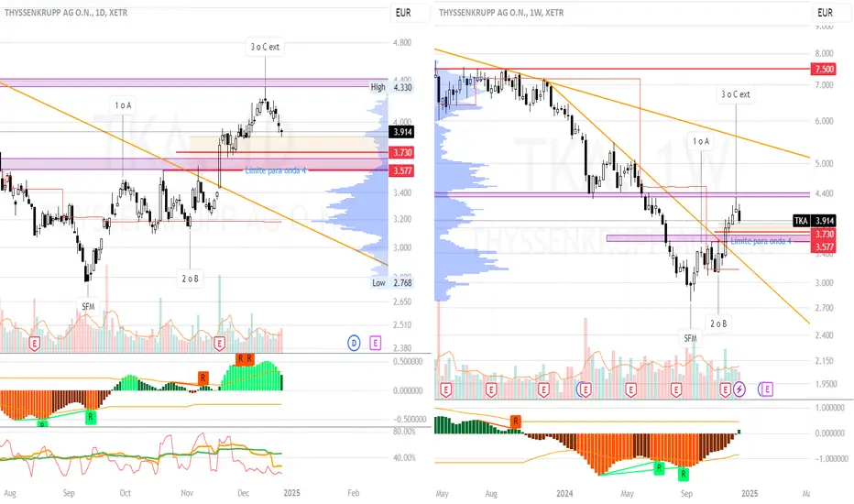Click the green R marker near September on the daily oscillator
This screenshot has height=504, width=854.
coord(91,417)
